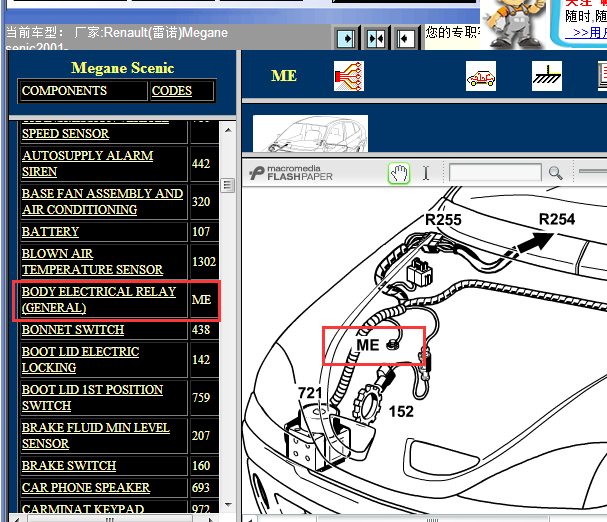
Task: Open the BATTERY component link
Action: pos(50,232)
